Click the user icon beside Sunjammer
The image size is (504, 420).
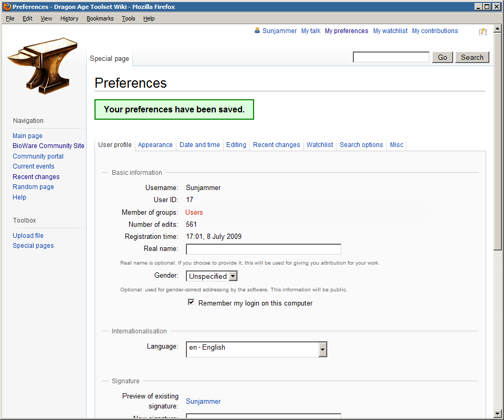pos(257,31)
